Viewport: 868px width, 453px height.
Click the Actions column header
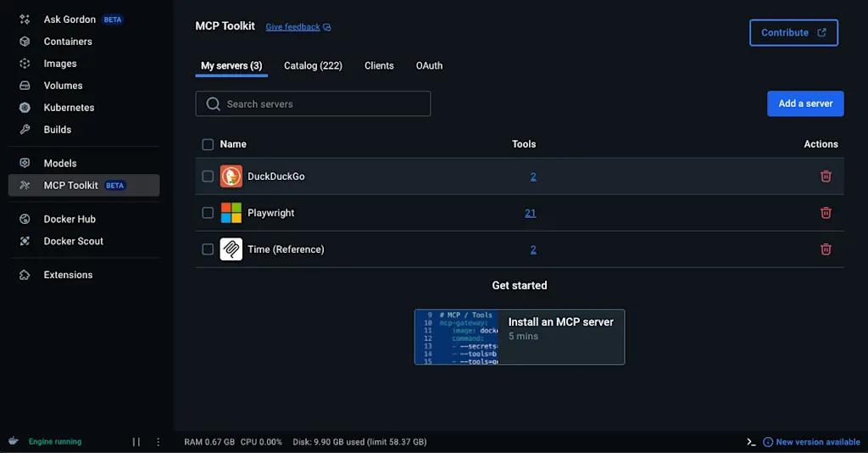[821, 144]
